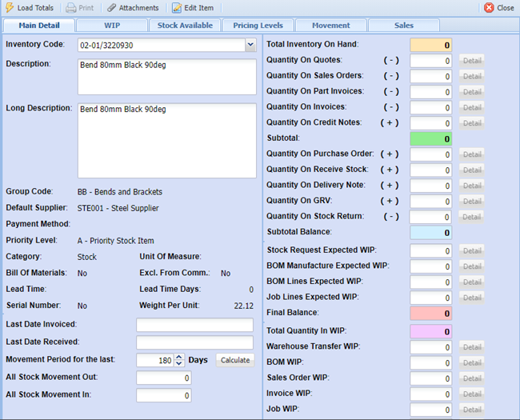Click the Last Date Invoiced field
The image size is (520, 420).
pyautogui.click(x=194, y=325)
